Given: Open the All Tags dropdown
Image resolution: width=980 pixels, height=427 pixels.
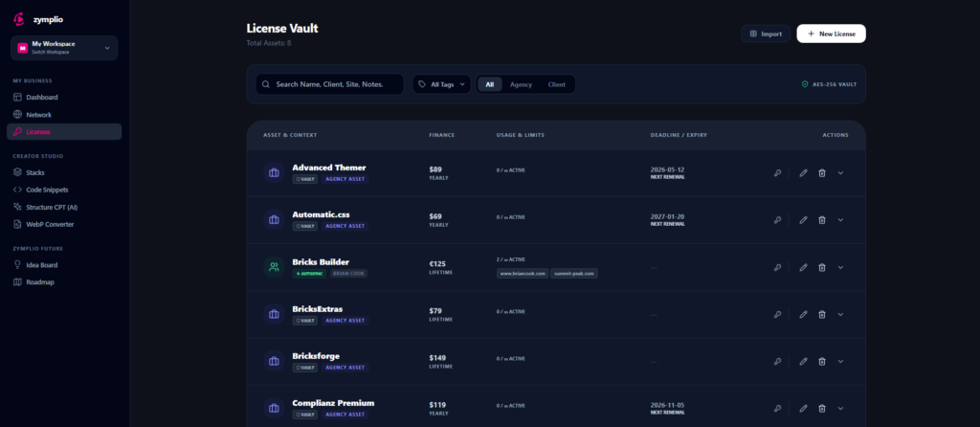Looking at the screenshot, I should point(442,84).
